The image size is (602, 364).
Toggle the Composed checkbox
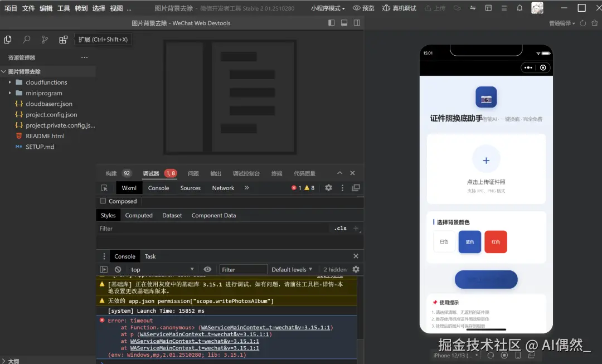(x=103, y=201)
